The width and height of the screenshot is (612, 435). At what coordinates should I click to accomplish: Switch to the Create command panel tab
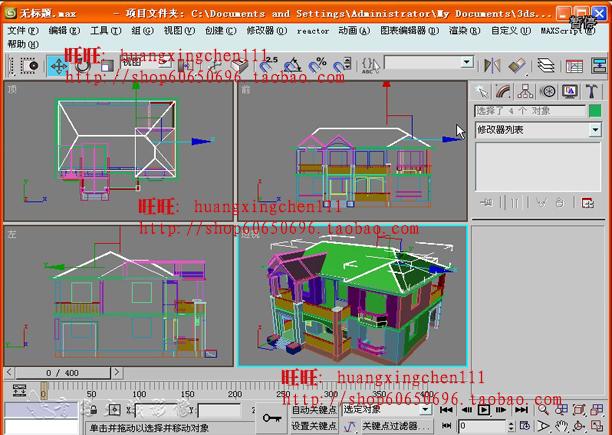pyautogui.click(x=482, y=92)
